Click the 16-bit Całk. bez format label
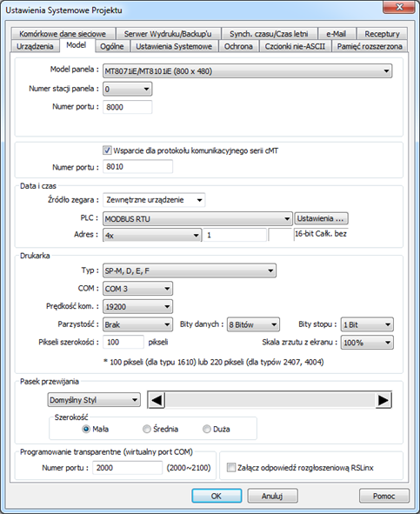The height and width of the screenshot is (514, 420). [321, 234]
